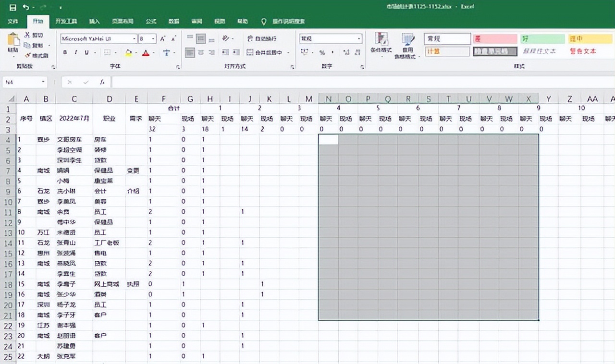The image size is (615, 364).
Task: Open Format as Table gallery
Action: click(x=407, y=46)
